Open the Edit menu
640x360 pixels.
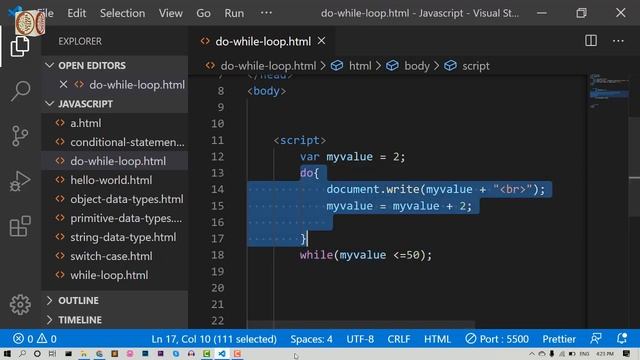coord(76,13)
